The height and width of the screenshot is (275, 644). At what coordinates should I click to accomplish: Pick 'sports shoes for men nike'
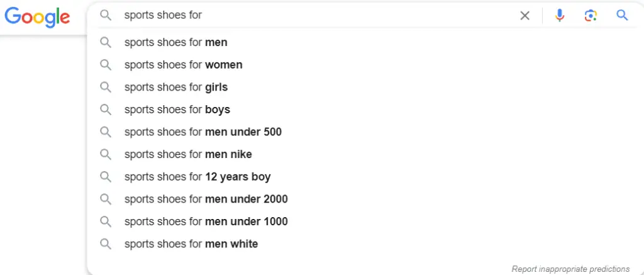coord(188,154)
